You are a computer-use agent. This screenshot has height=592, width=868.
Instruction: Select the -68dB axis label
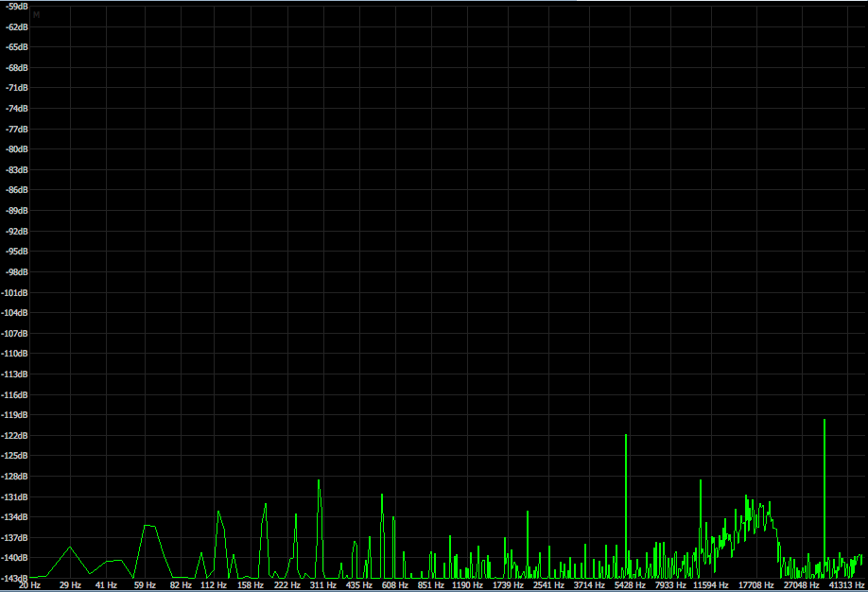[x=17, y=67]
